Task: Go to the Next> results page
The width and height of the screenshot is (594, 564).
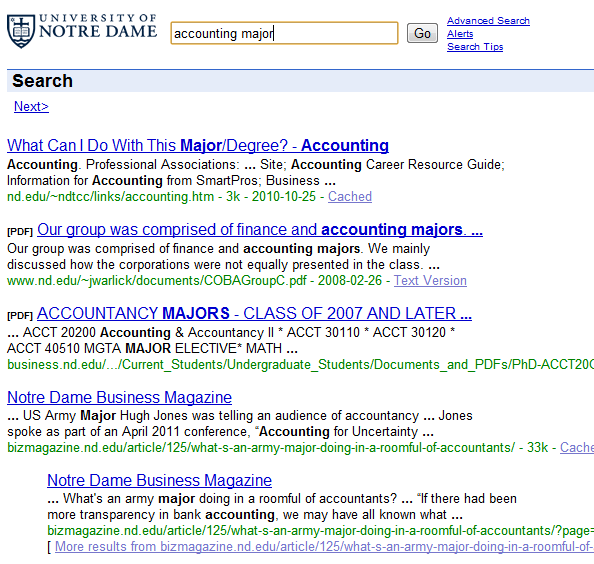Action: (31, 106)
